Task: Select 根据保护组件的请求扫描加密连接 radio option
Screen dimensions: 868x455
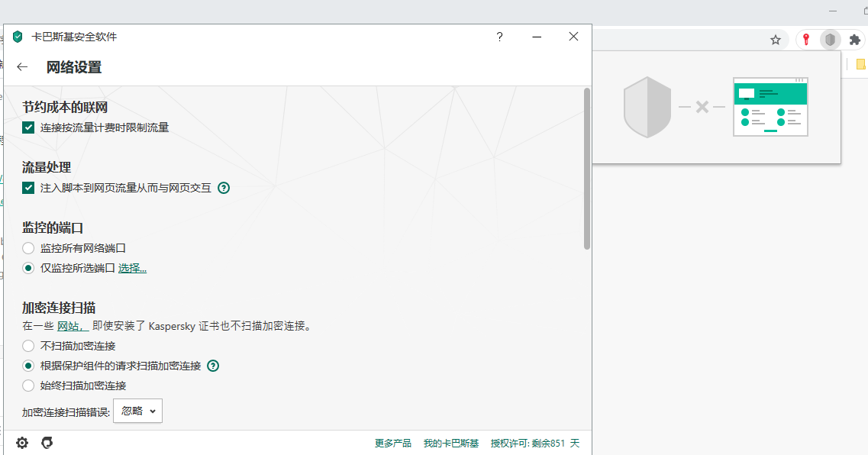Action: [x=28, y=366]
